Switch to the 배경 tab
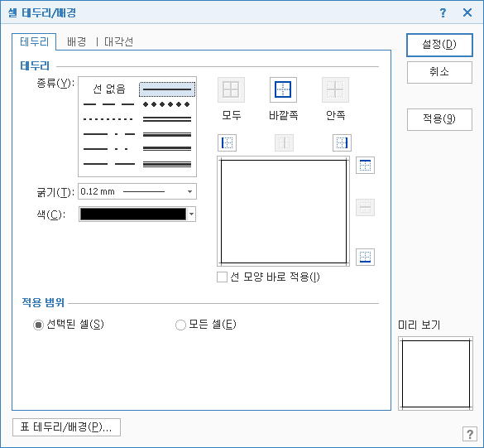Screen dimensions: 484x448 pyautogui.click(x=77, y=41)
